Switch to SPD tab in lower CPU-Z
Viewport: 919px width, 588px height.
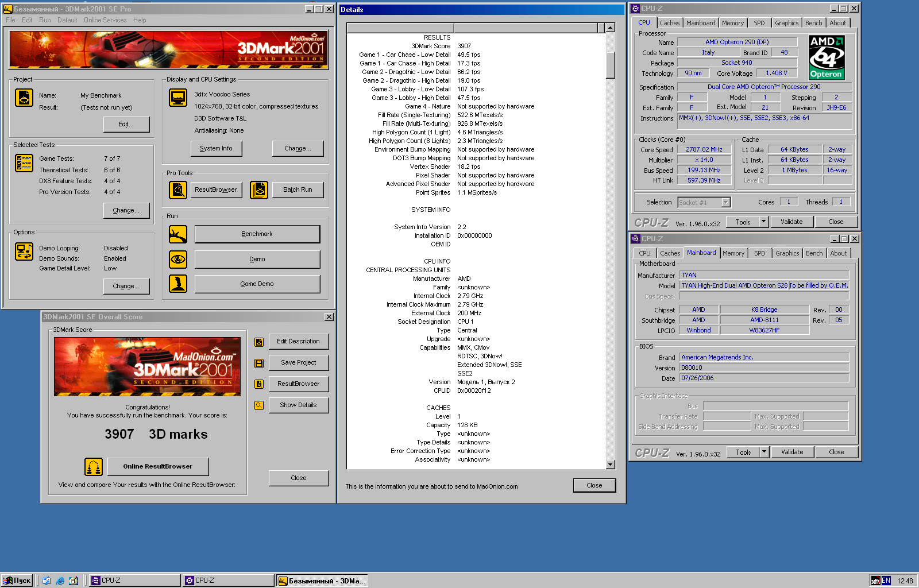point(760,253)
